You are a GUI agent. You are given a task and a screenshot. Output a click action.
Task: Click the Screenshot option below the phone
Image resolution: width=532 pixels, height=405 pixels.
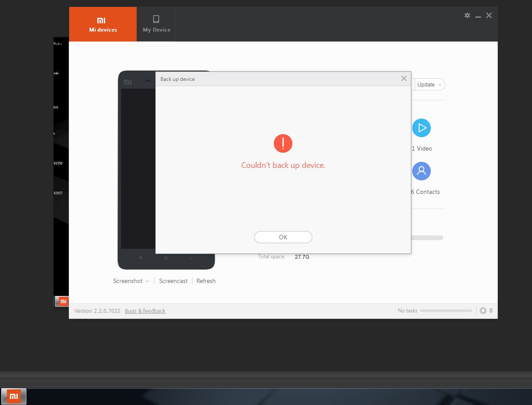pyautogui.click(x=128, y=281)
